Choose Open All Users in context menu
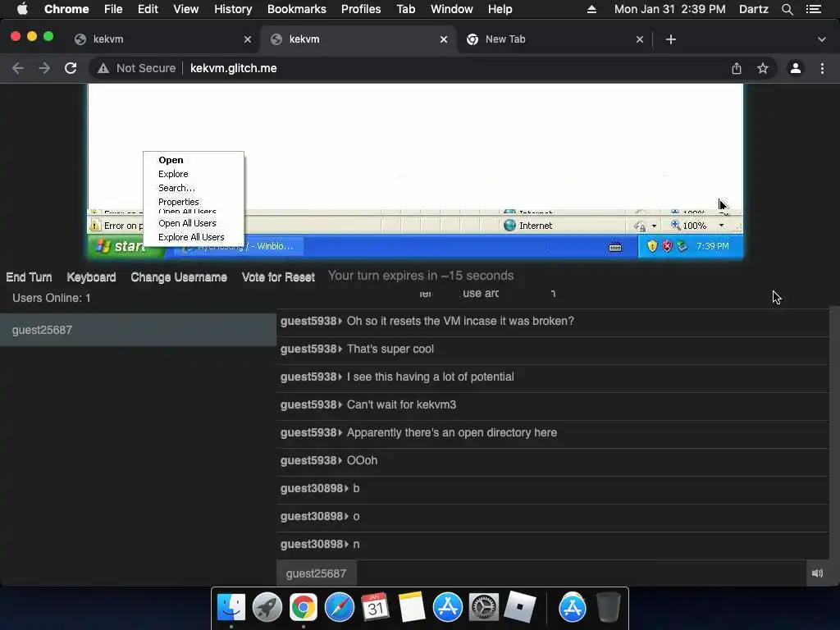This screenshot has height=630, width=840. click(187, 223)
